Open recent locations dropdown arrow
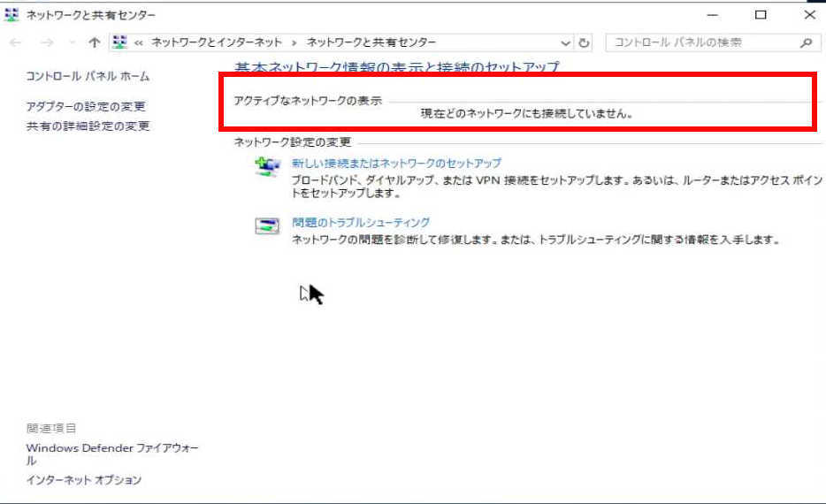 coord(73,42)
